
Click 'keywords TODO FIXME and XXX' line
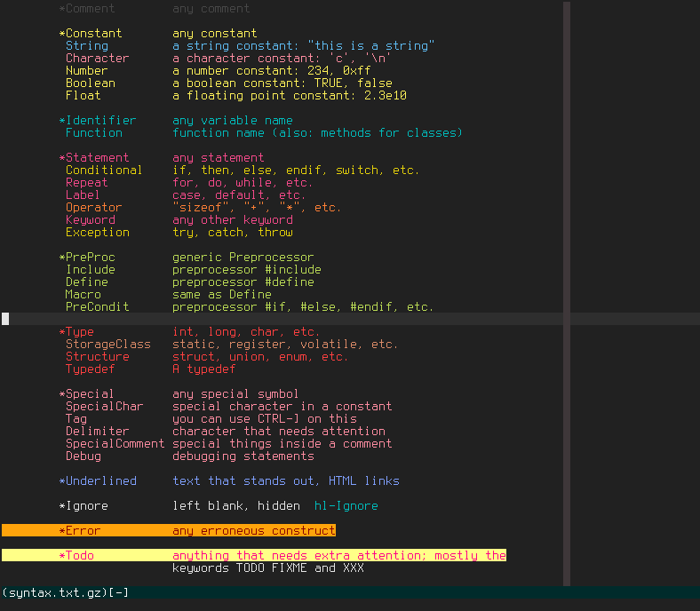click(x=268, y=568)
